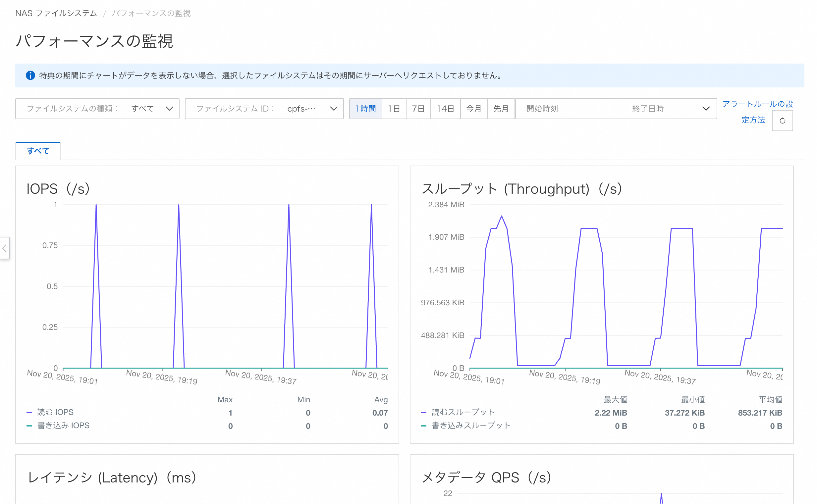
Task: Toggle 読むスループット legend series
Action: [x=458, y=412]
